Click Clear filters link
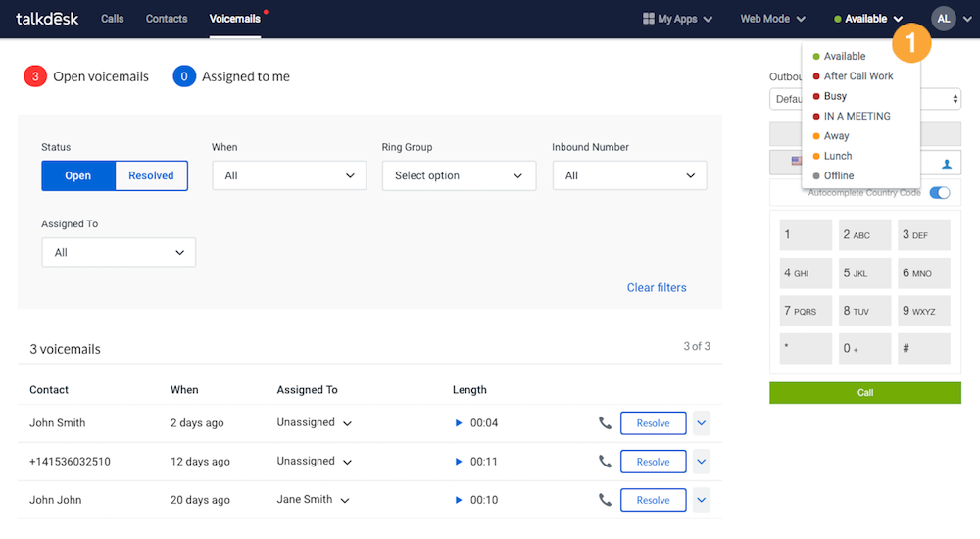 [657, 288]
